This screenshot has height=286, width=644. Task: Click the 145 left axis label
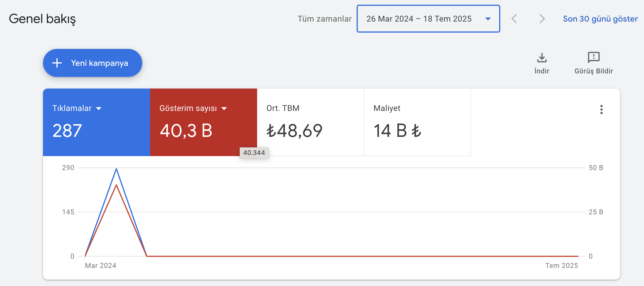point(68,212)
